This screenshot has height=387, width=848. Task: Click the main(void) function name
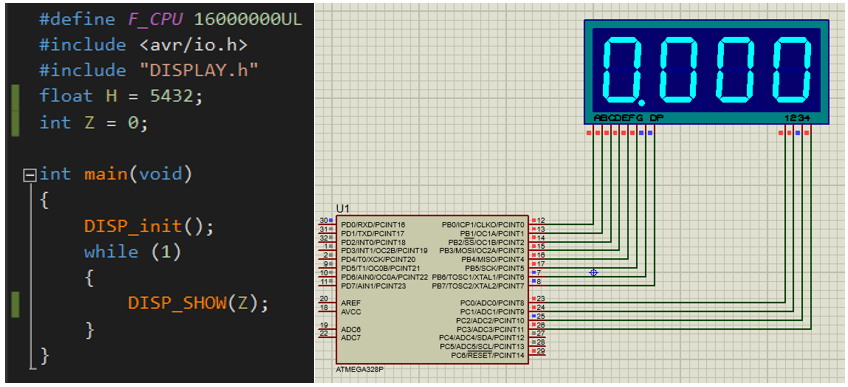[138, 174]
